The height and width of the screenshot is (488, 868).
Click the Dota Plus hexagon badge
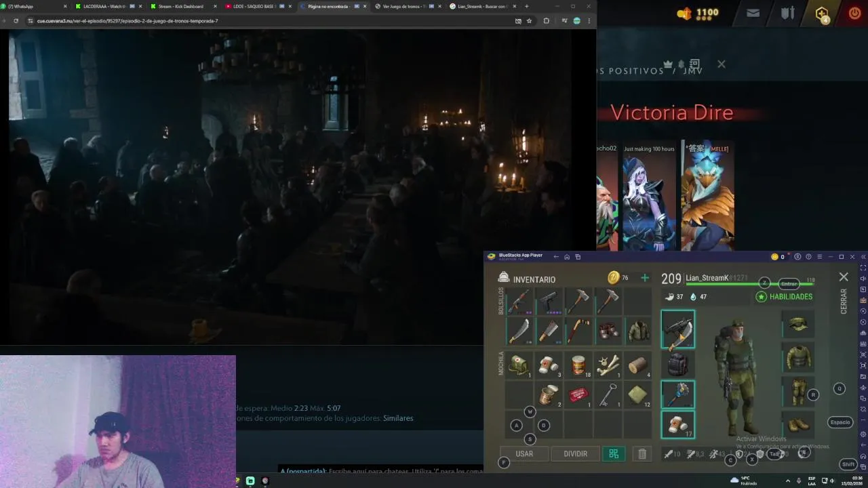point(822,14)
